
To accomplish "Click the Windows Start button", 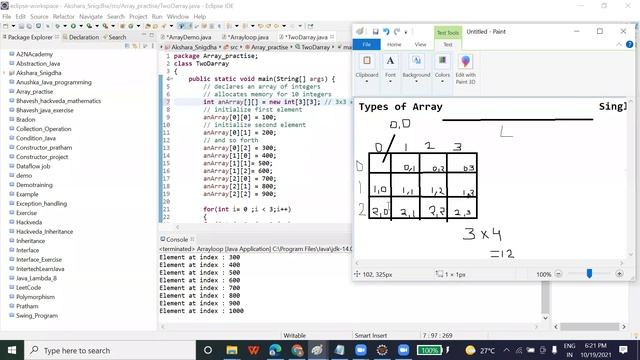I will point(12,350).
